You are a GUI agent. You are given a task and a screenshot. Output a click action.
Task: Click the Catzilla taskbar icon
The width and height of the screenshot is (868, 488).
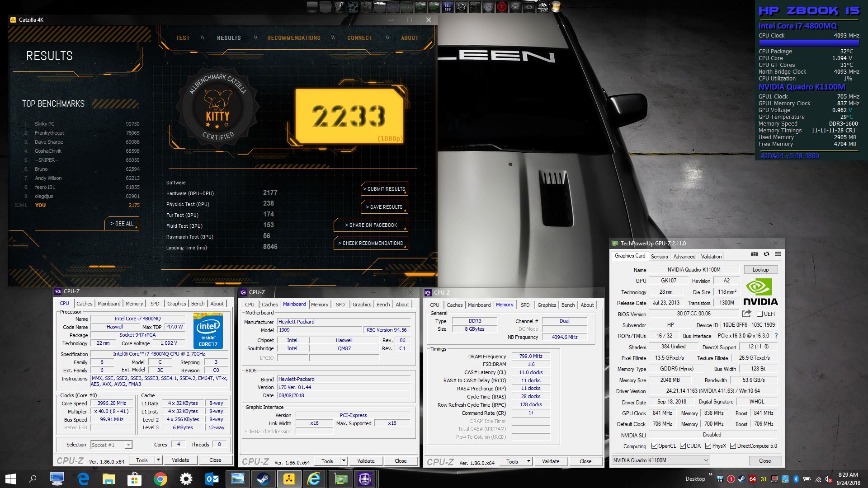pos(289,479)
